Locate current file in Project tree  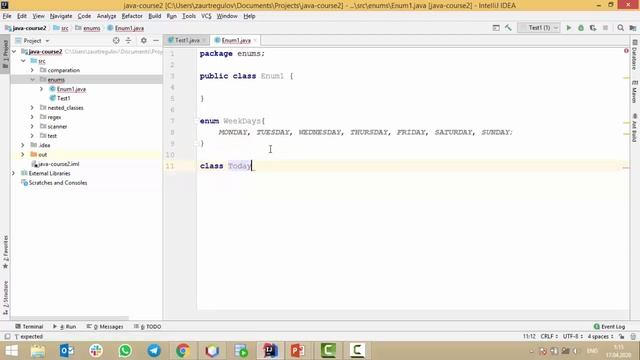tap(116, 40)
